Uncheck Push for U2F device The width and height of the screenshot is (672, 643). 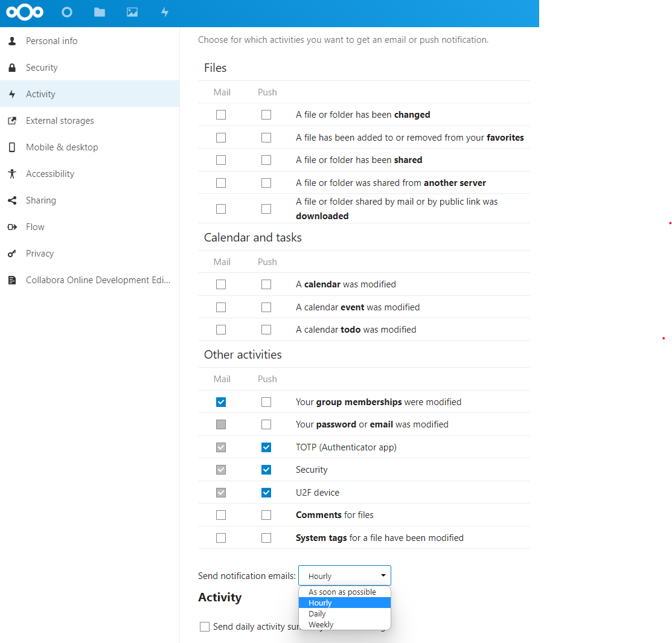coord(266,492)
